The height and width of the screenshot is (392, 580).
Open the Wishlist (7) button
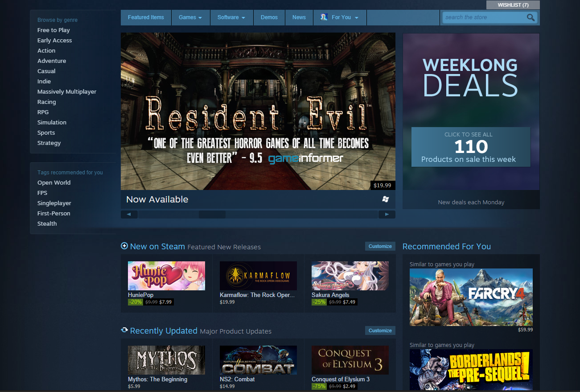point(513,5)
